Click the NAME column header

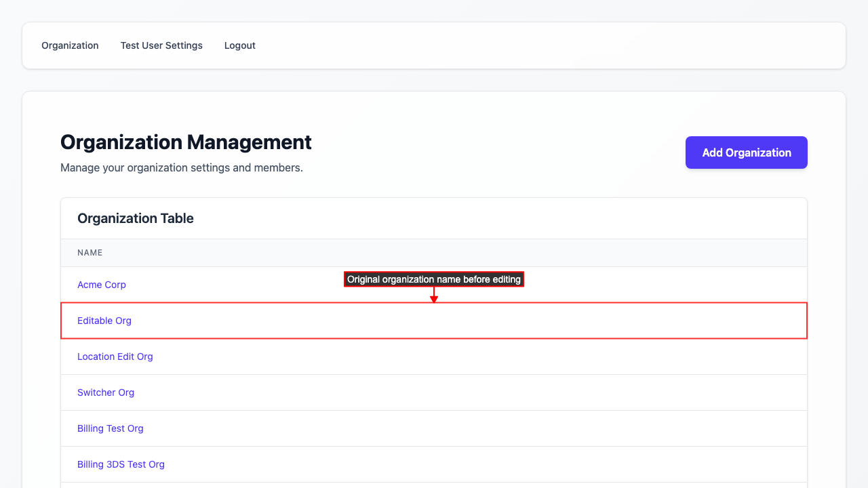pyautogui.click(x=90, y=253)
